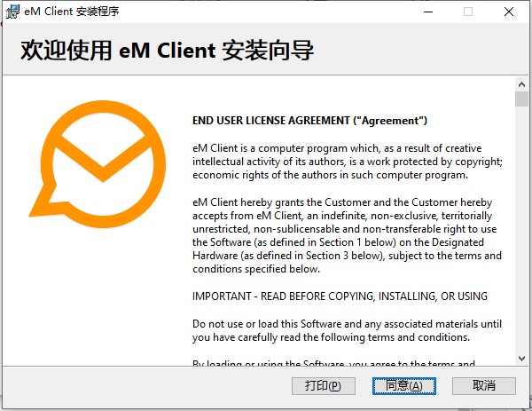Viewport: 532px width, 411px height.
Task: Click text "eM Client is a computer program which"
Action: [286, 148]
